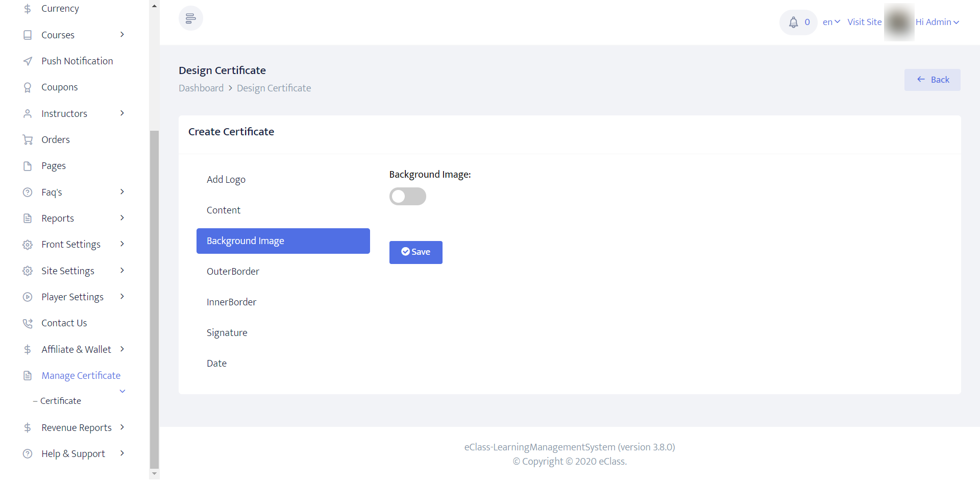Viewport: 980px width, 481px height.
Task: Click the Player Settings play icon
Action: click(28, 297)
